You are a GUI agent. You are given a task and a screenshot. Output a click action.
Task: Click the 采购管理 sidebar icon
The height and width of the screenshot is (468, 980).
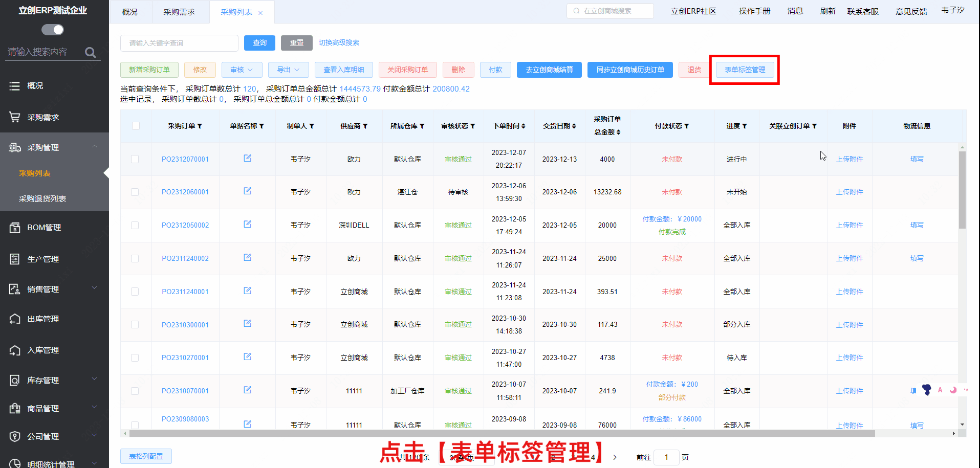[x=15, y=147]
